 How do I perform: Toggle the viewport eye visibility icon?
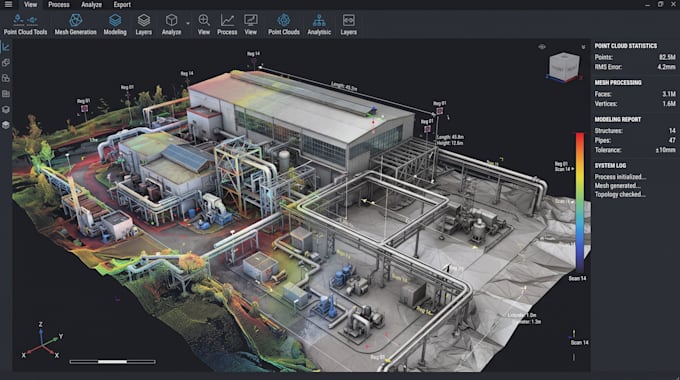click(542, 46)
